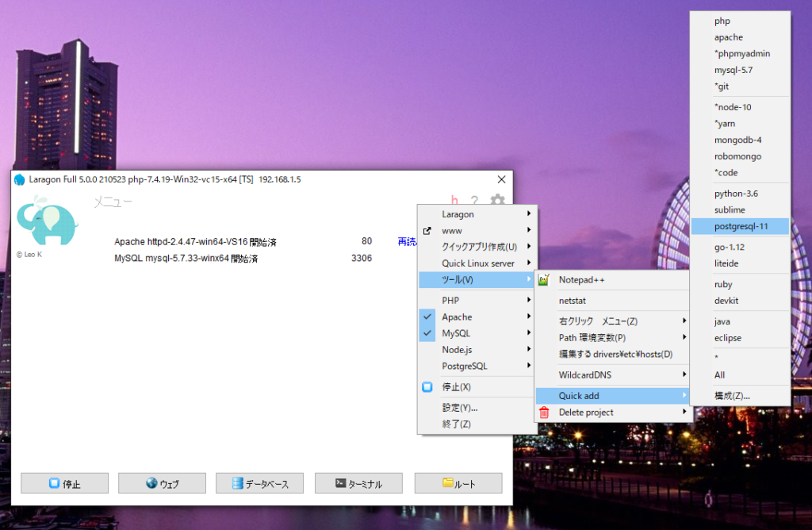812x530 pixels.
Task: Expand the Node.js submenu arrow
Action: point(529,349)
